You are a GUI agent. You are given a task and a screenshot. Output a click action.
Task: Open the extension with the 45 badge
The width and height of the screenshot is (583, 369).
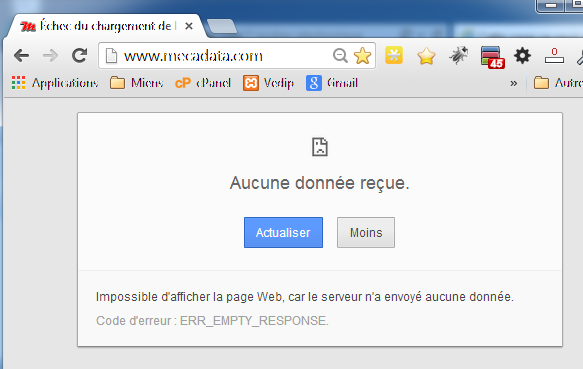pyautogui.click(x=492, y=57)
